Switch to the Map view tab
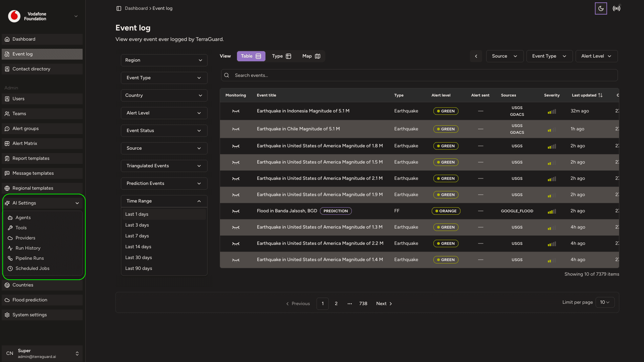644x362 pixels. pyautogui.click(x=311, y=56)
